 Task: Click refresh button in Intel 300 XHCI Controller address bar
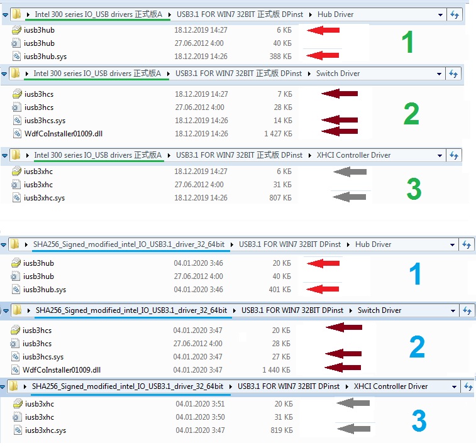pyautogui.click(x=454, y=155)
